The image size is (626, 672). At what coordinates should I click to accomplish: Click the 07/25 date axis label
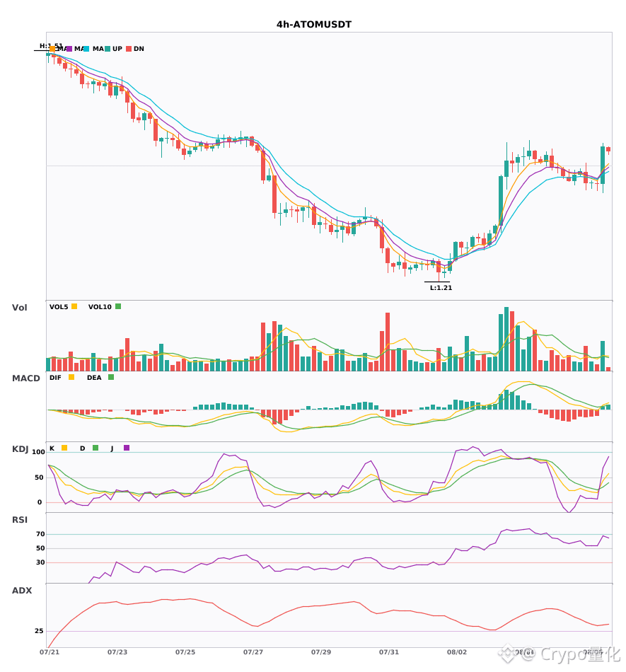point(185,652)
